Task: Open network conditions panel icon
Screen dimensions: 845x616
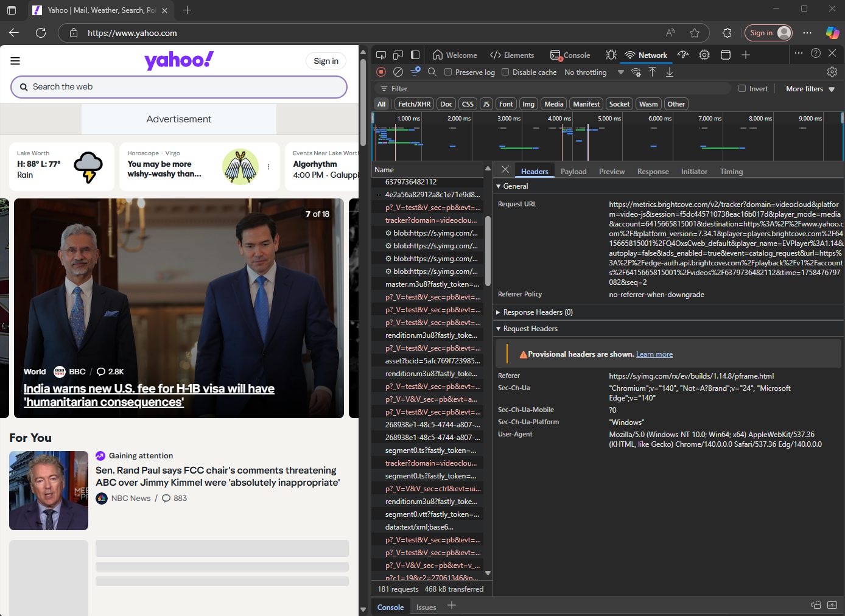Action: click(636, 72)
